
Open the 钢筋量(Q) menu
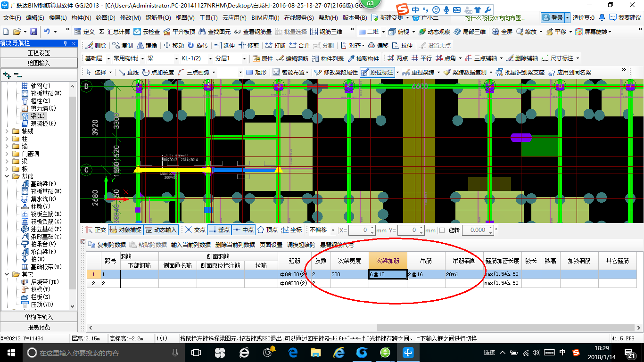tap(158, 18)
